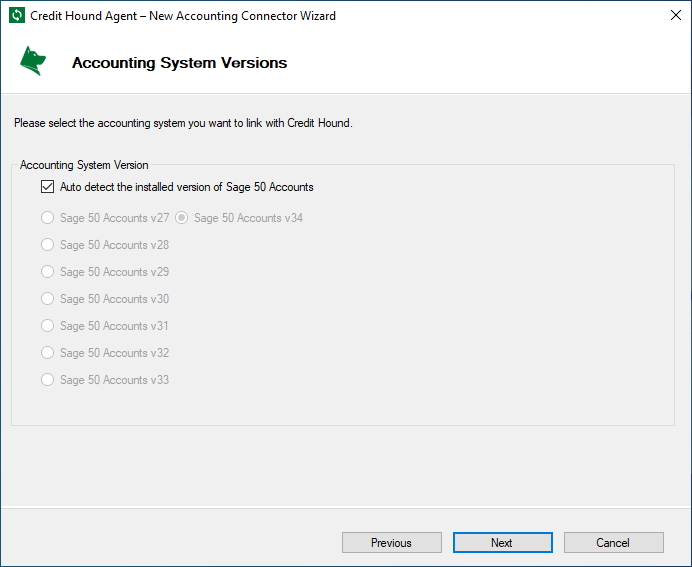
Task: Proceed with the Next button
Action: click(502, 542)
